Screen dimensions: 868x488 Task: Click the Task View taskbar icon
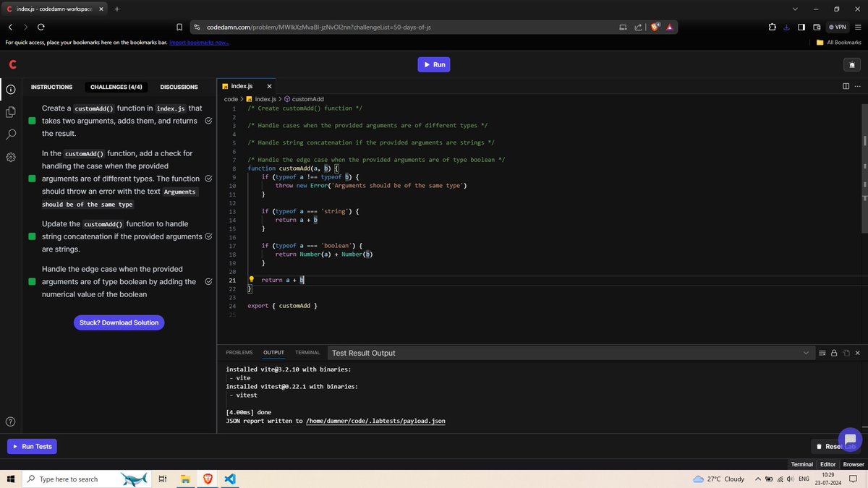click(x=163, y=479)
